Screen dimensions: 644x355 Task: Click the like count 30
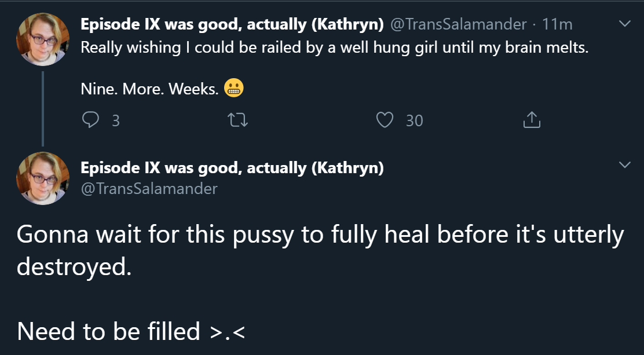[414, 120]
